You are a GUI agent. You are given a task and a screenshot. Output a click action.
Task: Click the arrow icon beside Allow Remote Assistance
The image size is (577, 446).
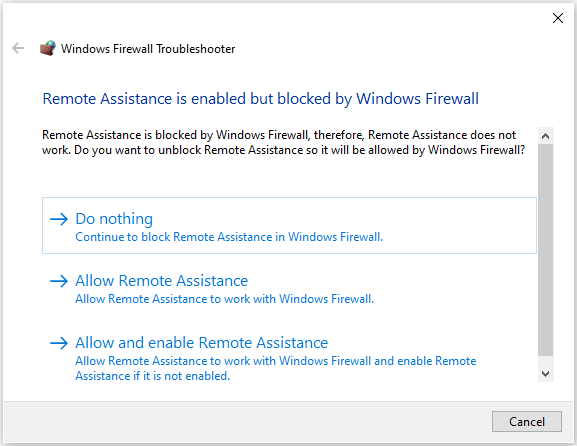click(59, 281)
